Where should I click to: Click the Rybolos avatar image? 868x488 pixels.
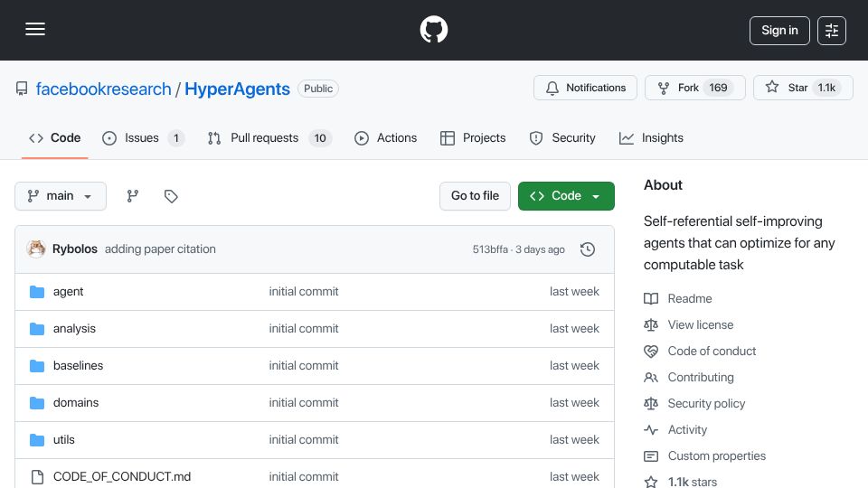coord(36,249)
